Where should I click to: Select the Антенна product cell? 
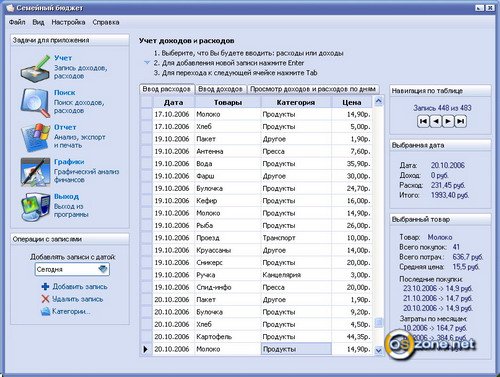(228, 151)
